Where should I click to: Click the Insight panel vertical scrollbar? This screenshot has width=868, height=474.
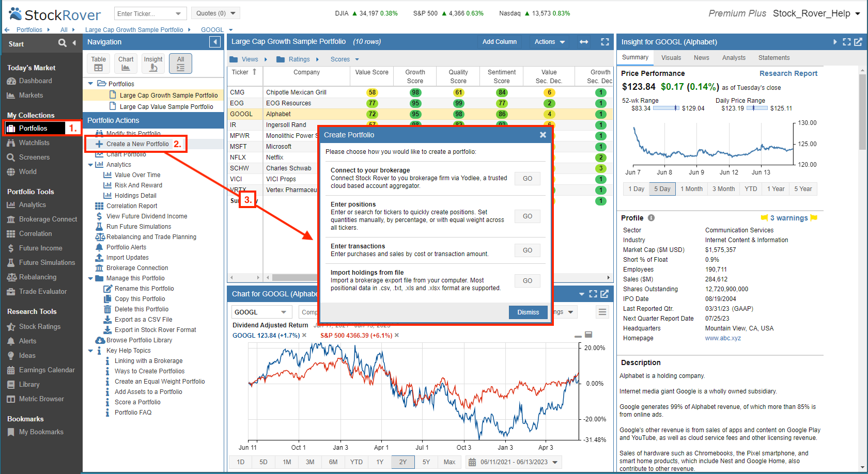click(x=862, y=111)
